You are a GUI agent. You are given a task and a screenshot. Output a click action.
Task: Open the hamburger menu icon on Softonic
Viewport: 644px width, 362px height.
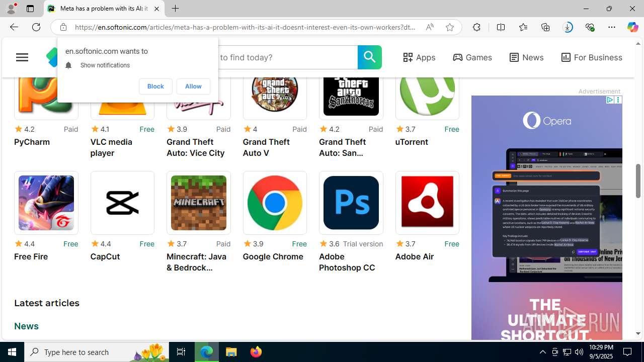click(x=22, y=57)
